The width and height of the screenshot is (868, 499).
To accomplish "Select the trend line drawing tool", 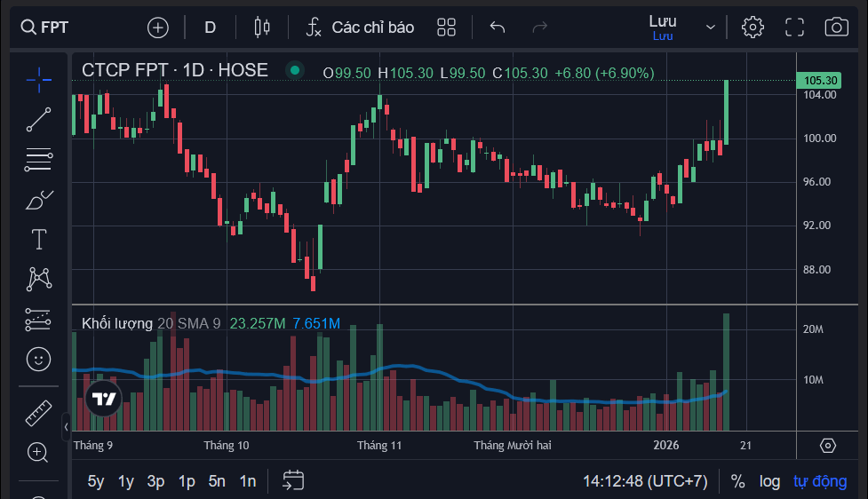I will pos(38,120).
